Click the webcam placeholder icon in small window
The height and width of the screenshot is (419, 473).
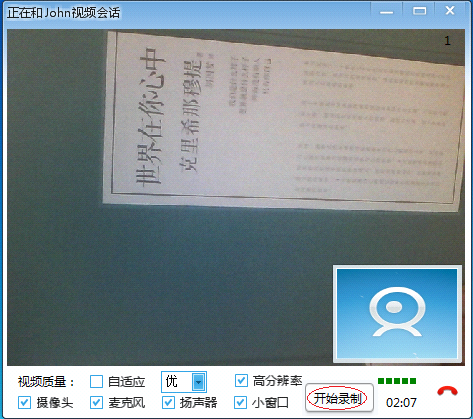click(x=397, y=311)
